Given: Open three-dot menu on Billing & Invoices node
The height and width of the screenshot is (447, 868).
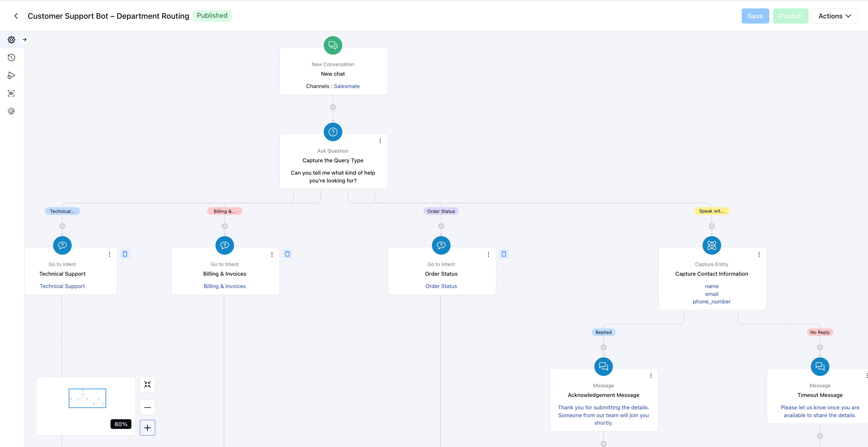Looking at the screenshot, I should [272, 255].
